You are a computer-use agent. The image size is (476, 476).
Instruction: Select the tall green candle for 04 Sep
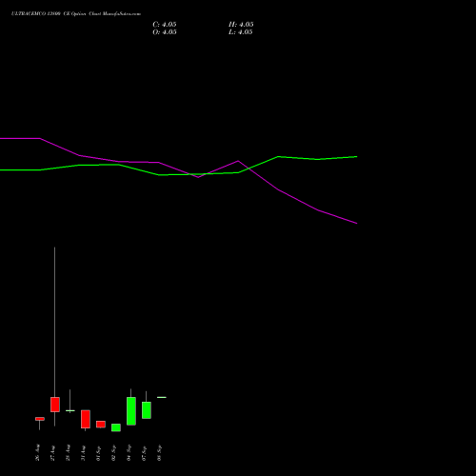[131, 411]
